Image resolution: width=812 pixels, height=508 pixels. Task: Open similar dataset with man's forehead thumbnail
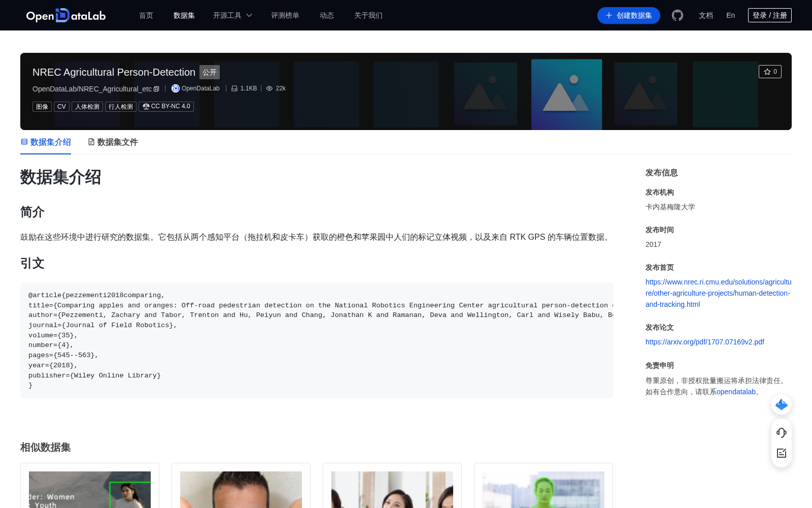[x=241, y=490]
